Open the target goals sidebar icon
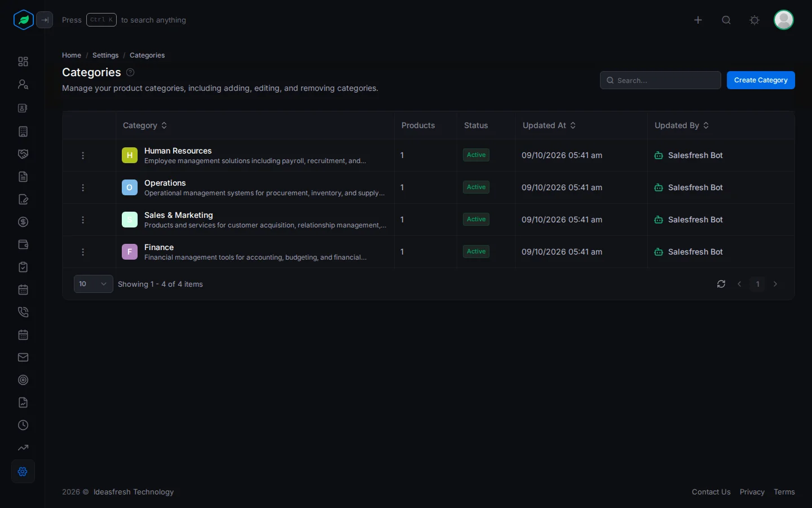812x508 pixels. click(x=23, y=380)
